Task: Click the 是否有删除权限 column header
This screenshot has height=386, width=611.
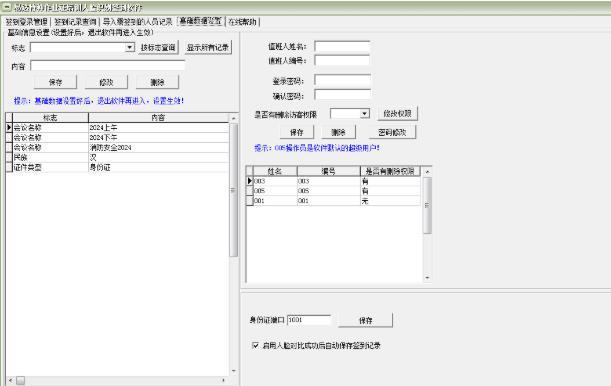Action: [x=390, y=171]
